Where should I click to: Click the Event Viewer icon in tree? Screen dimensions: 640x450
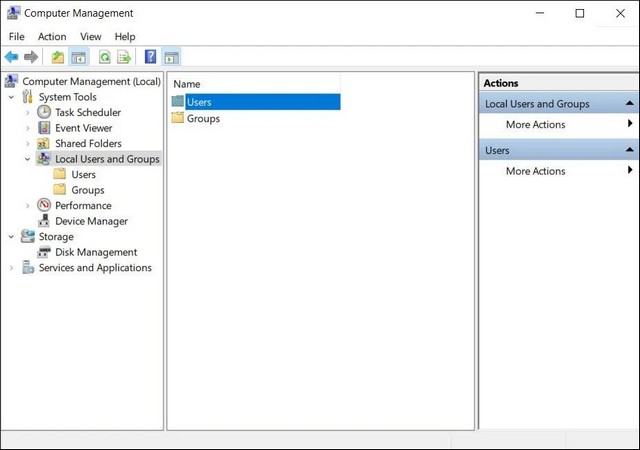tap(44, 128)
